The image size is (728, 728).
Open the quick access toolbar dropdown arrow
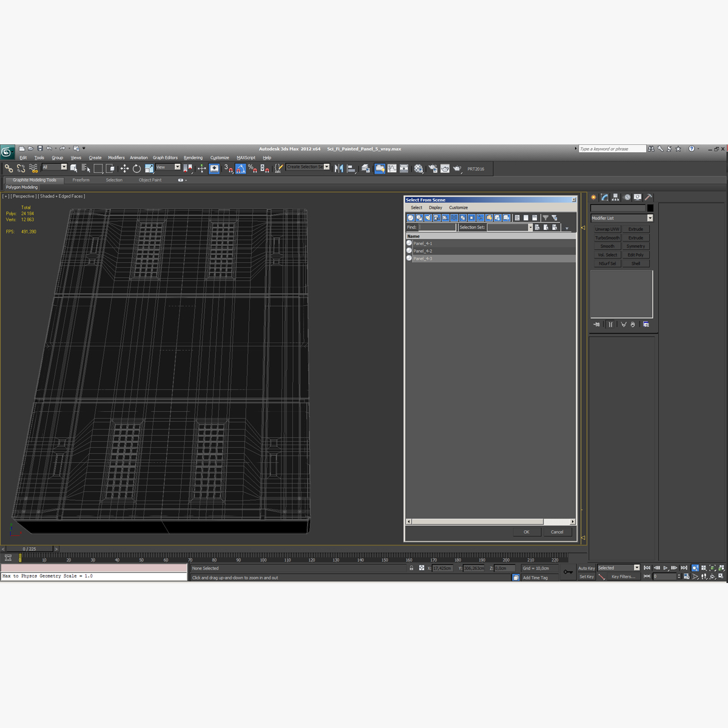[x=84, y=149]
